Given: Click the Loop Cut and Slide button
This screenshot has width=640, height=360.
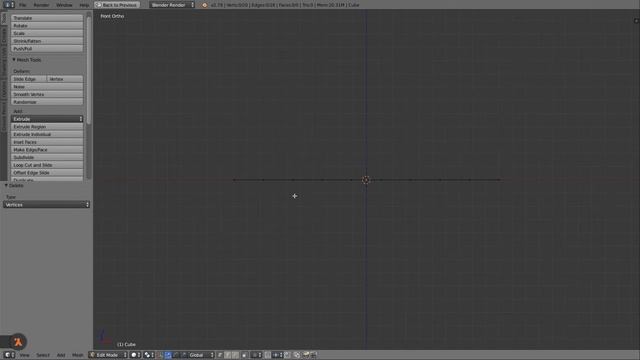Looking at the screenshot, I should coord(47,165).
